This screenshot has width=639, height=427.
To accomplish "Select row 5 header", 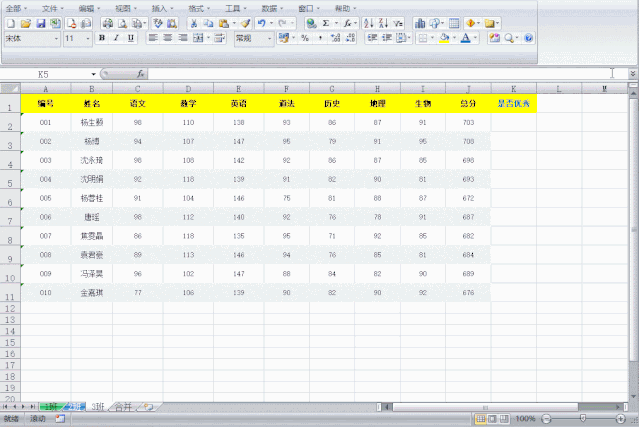I will [10, 179].
